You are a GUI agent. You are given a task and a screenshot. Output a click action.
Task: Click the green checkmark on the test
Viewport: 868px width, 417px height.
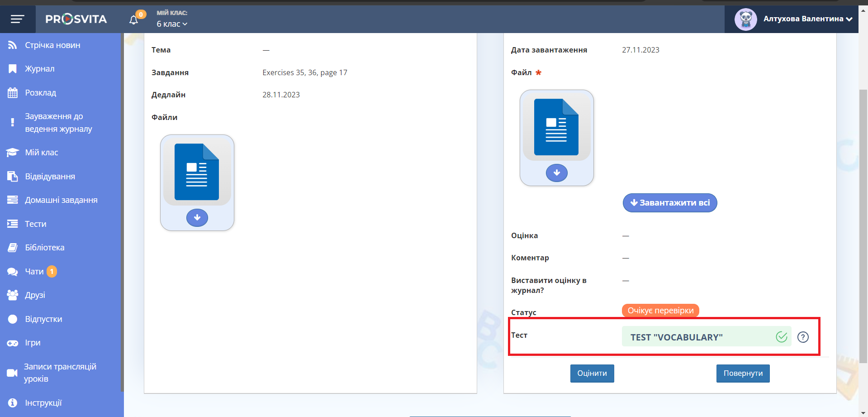point(781,337)
